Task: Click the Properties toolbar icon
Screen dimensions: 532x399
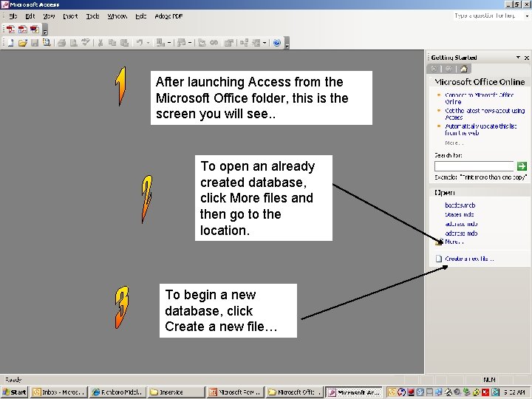Action: point(228,43)
